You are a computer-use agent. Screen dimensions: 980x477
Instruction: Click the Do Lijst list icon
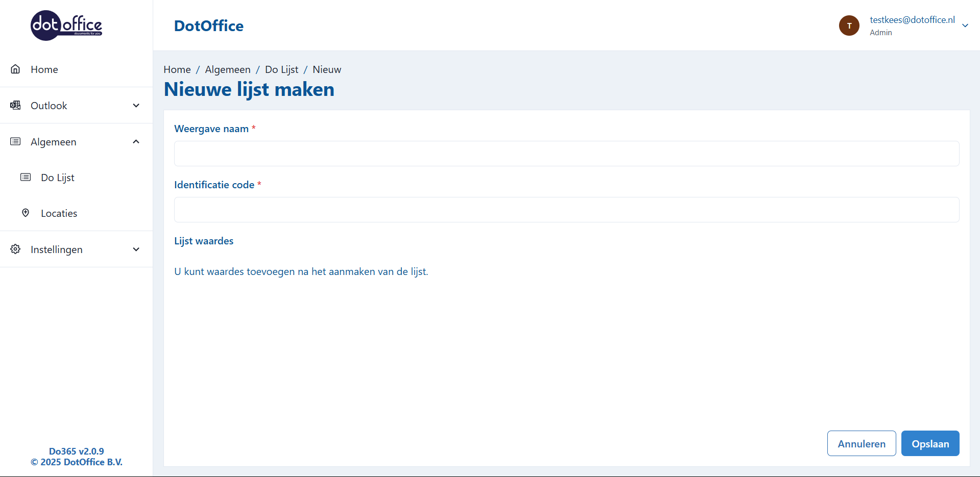coord(26,177)
